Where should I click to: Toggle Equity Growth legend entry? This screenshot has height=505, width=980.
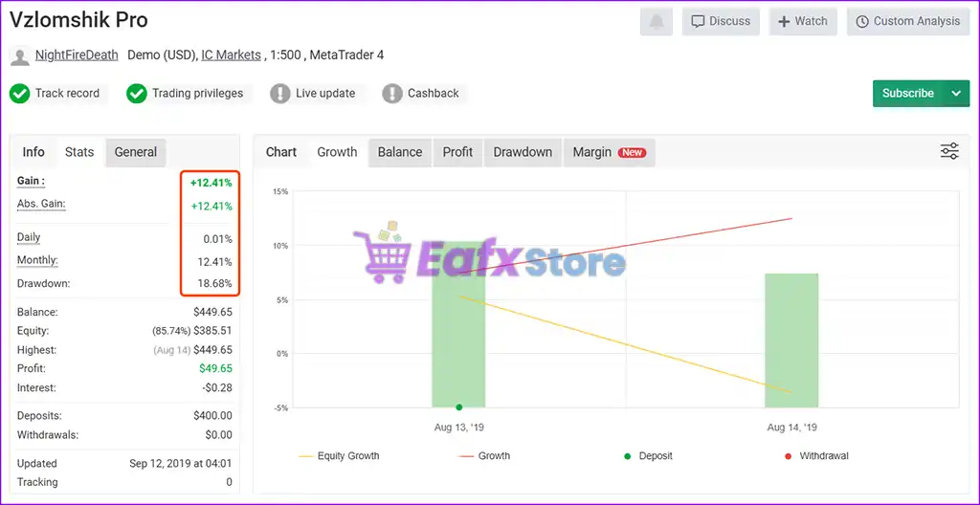pyautogui.click(x=339, y=456)
